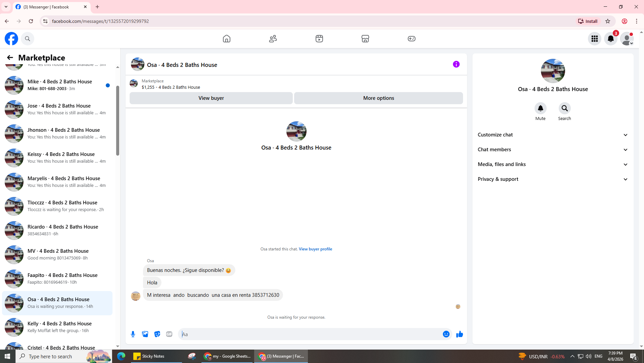Switch to Google Sheets taskbar window
This screenshot has width=644, height=363.
click(227, 356)
